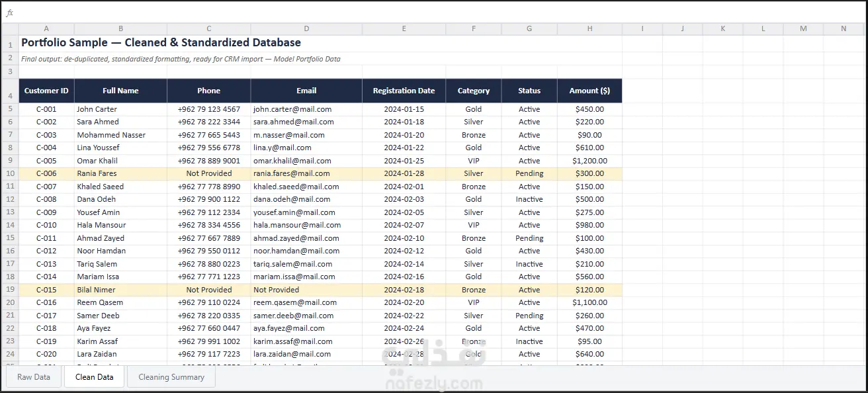Select column H header
868x393 pixels.
[x=589, y=28]
